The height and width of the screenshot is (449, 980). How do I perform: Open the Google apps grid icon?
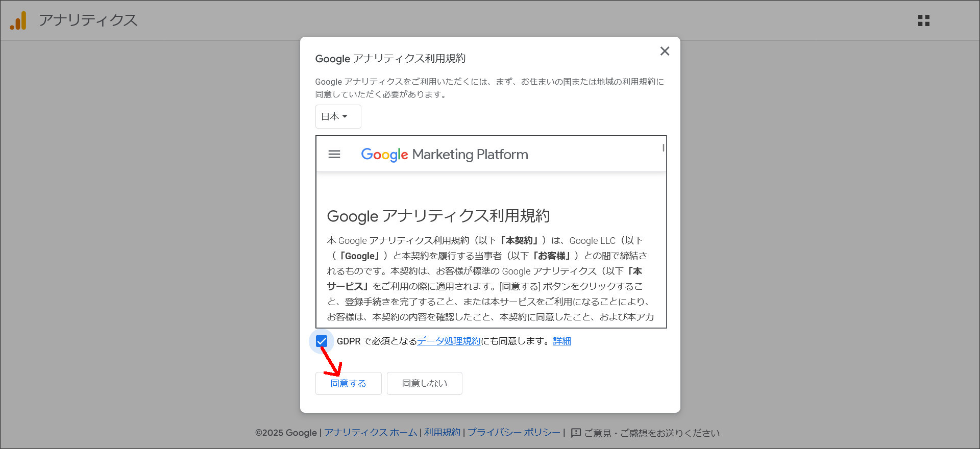923,20
